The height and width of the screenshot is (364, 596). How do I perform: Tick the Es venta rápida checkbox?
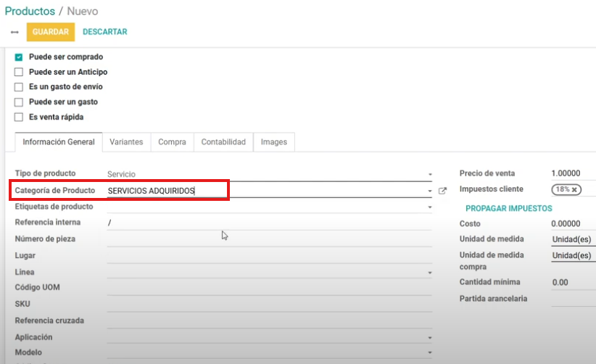click(x=19, y=117)
